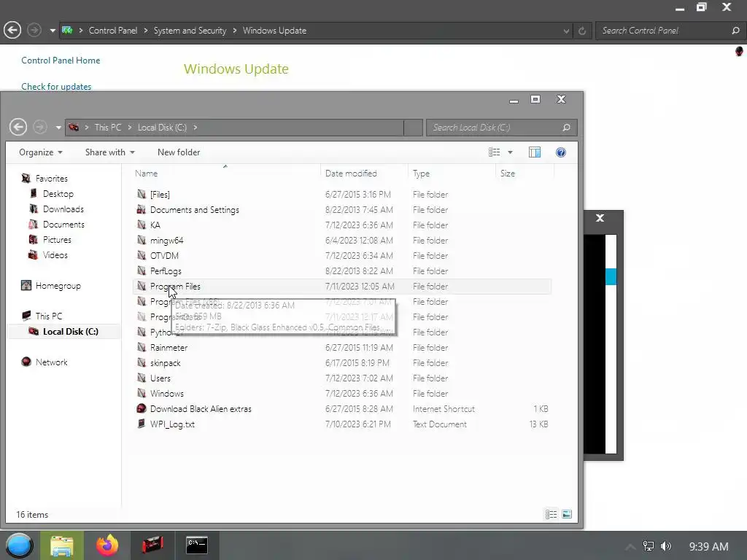747x560 pixels.
Task: Go to Desktop in navigation pane
Action: [x=58, y=194]
